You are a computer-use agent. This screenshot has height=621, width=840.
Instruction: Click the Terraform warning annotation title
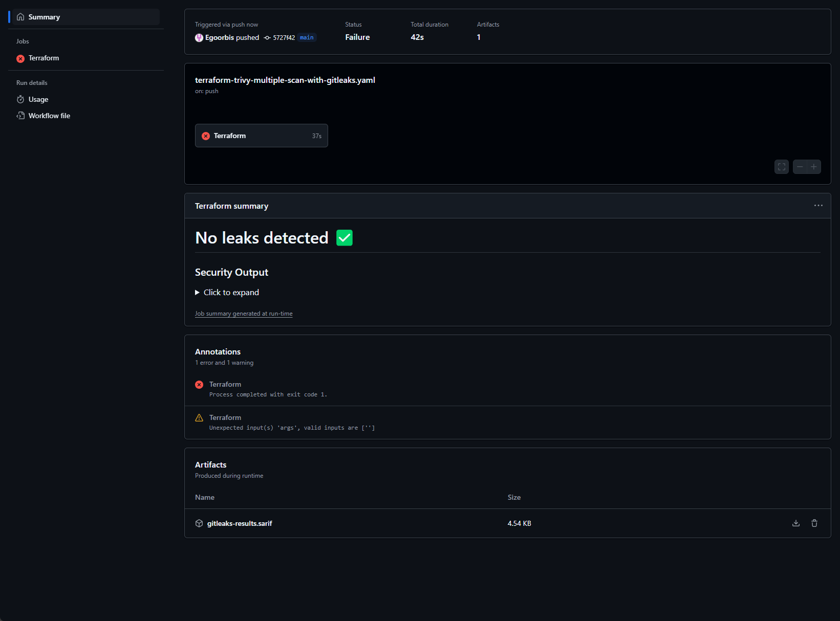225,417
